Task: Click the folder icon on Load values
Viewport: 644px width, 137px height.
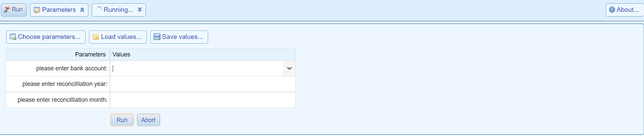Action: click(96, 37)
